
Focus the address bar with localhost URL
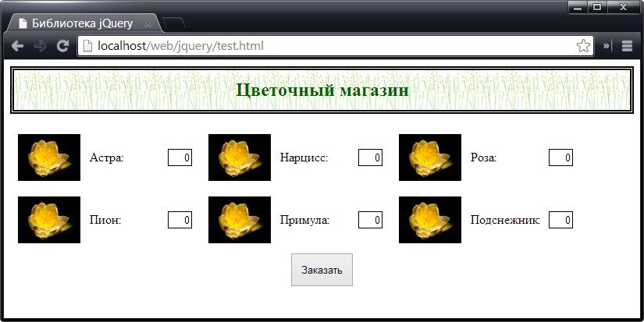pos(336,46)
